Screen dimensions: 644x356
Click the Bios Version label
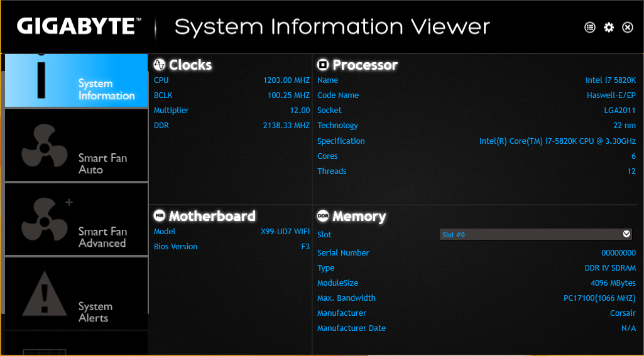[175, 247]
